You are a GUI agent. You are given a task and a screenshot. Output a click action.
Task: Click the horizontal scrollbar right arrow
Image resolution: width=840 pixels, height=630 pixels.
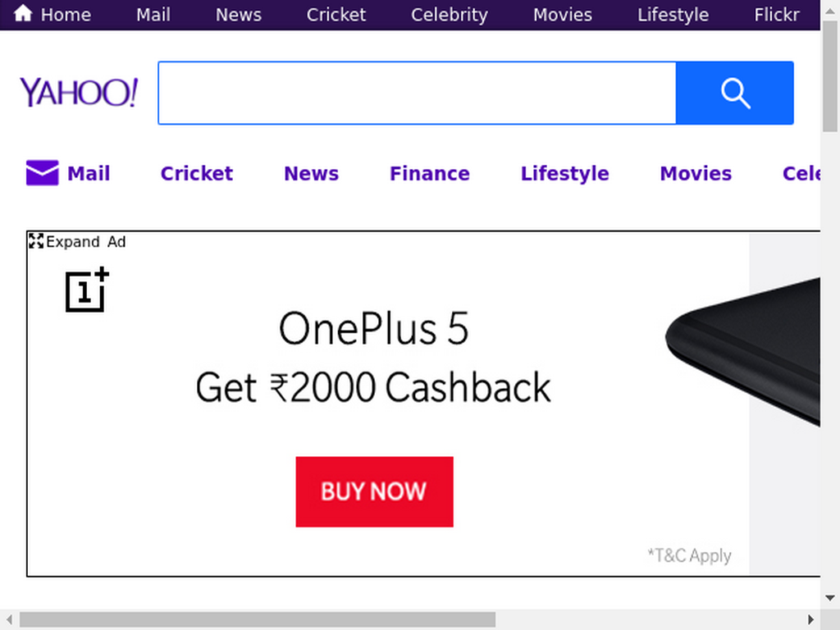point(810,620)
